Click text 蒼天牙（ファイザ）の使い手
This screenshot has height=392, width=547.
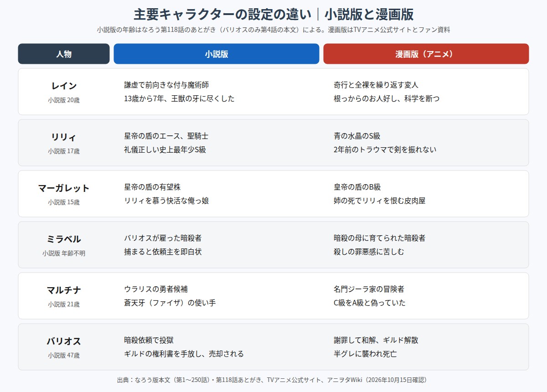(x=170, y=303)
